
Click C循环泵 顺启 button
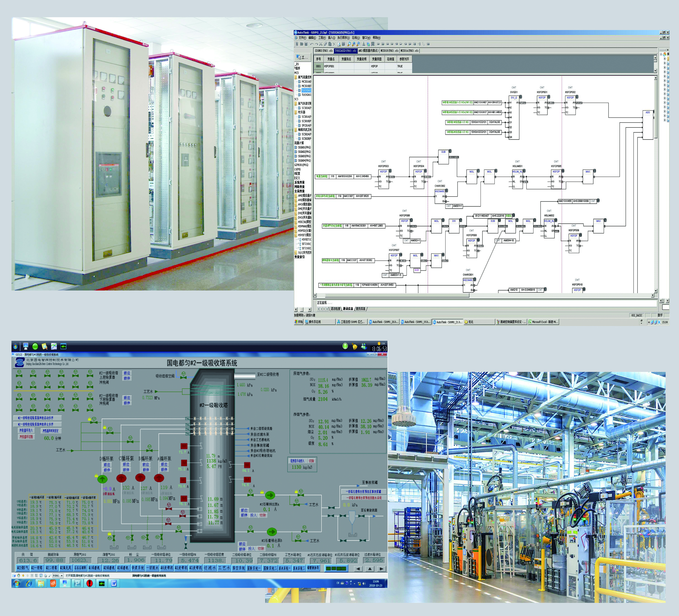126,465
